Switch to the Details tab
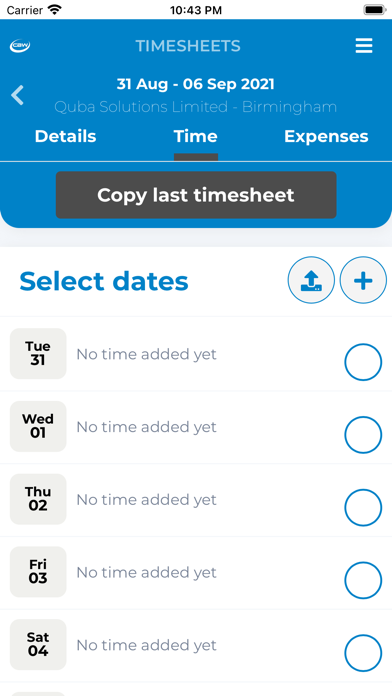The width and height of the screenshot is (392, 696). point(65,136)
